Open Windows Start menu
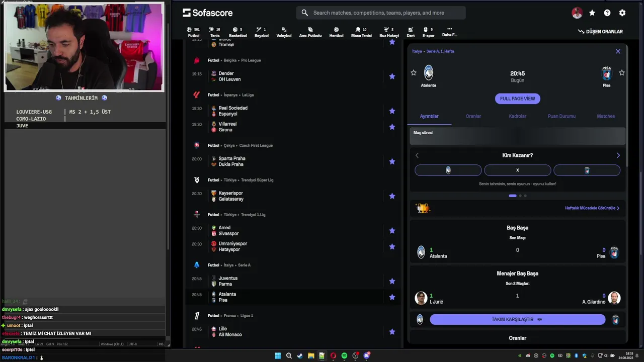Image resolution: width=644 pixels, height=362 pixels. tap(278, 356)
